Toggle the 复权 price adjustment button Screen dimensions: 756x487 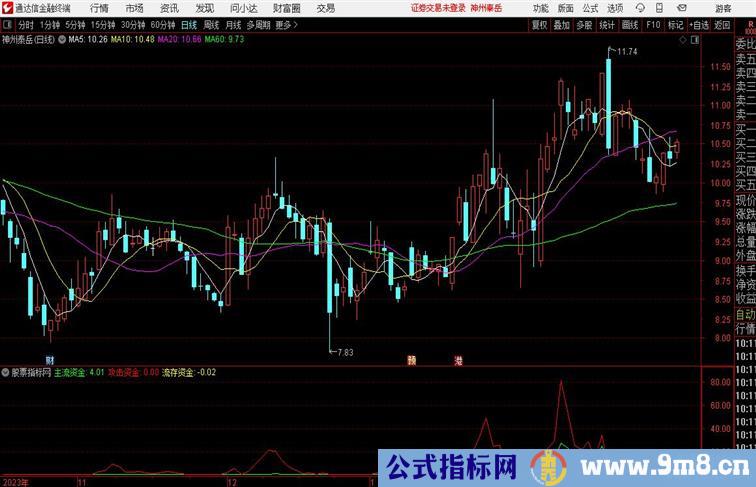539,25
